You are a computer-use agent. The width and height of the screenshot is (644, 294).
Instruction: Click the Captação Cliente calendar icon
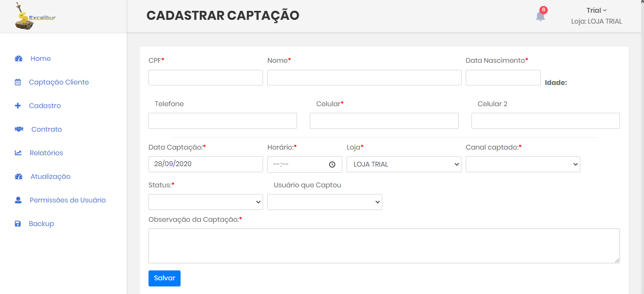click(18, 83)
